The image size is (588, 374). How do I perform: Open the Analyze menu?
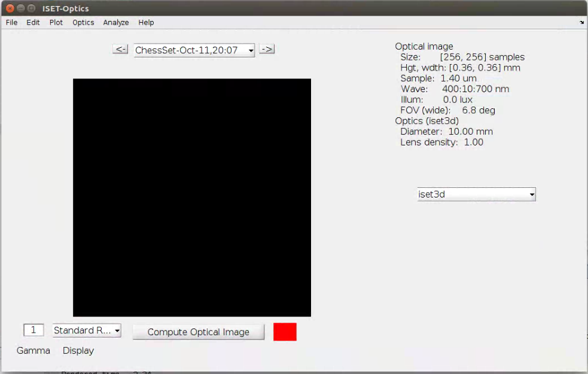tap(115, 22)
